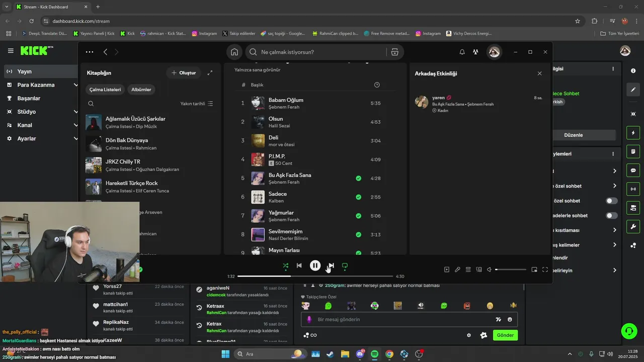Open Kick hamburger menu
The height and width of the screenshot is (362, 644).
pos(11,51)
